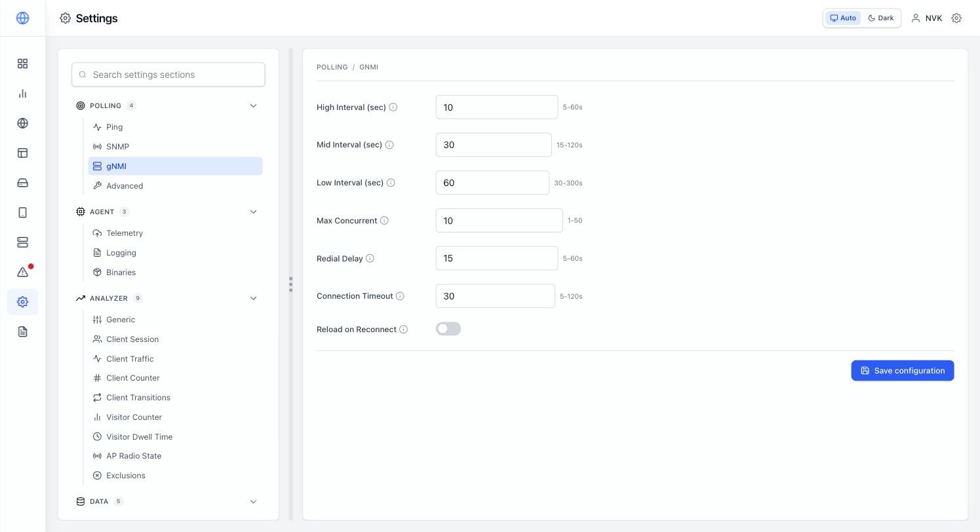Open SNMP polling settings
This screenshot has height=532, width=980.
[x=175, y=147]
